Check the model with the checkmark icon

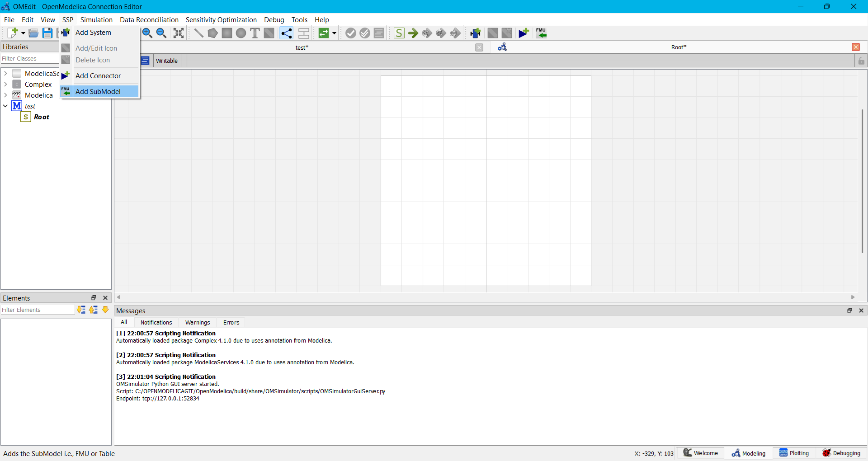coord(351,33)
